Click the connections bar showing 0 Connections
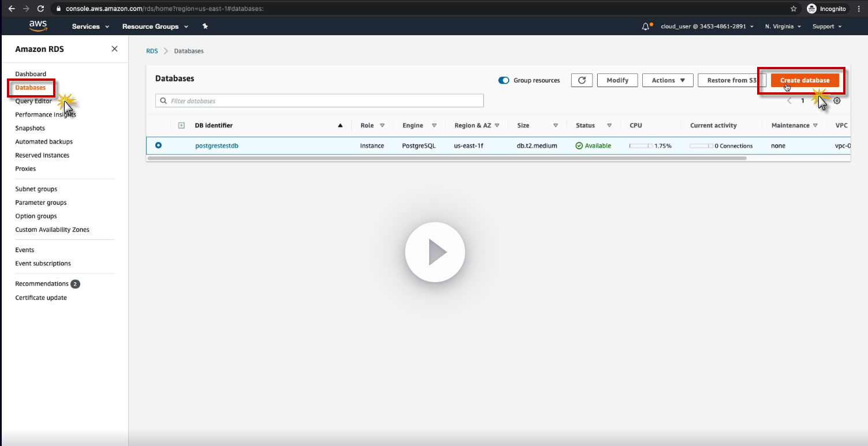868x446 pixels. [x=702, y=146]
